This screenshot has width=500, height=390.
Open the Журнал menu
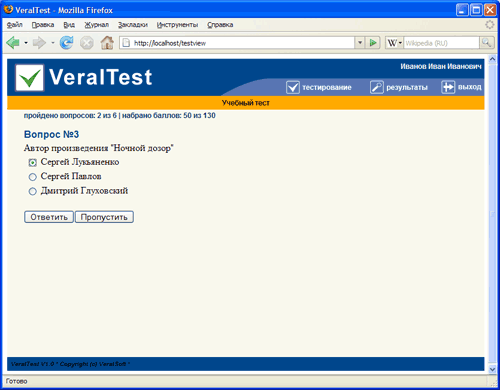pyautogui.click(x=96, y=25)
